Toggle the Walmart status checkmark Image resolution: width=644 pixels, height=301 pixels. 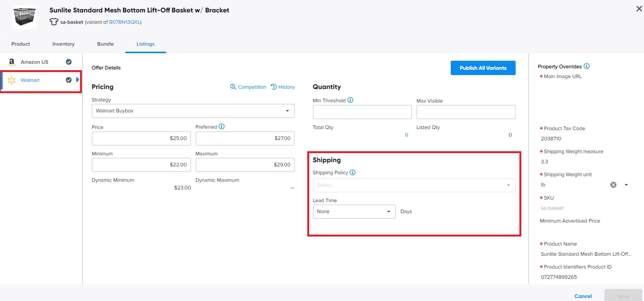coord(69,80)
